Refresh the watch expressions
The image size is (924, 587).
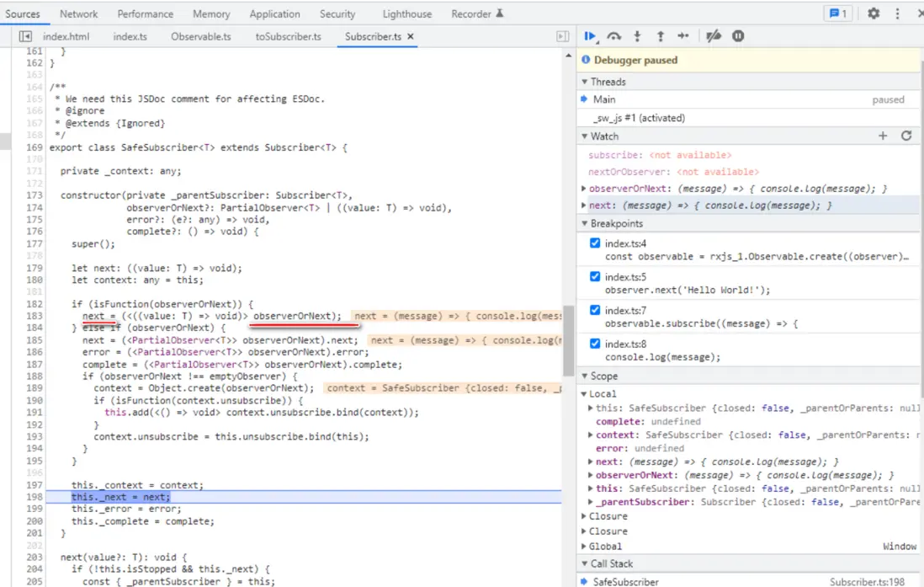coord(906,136)
